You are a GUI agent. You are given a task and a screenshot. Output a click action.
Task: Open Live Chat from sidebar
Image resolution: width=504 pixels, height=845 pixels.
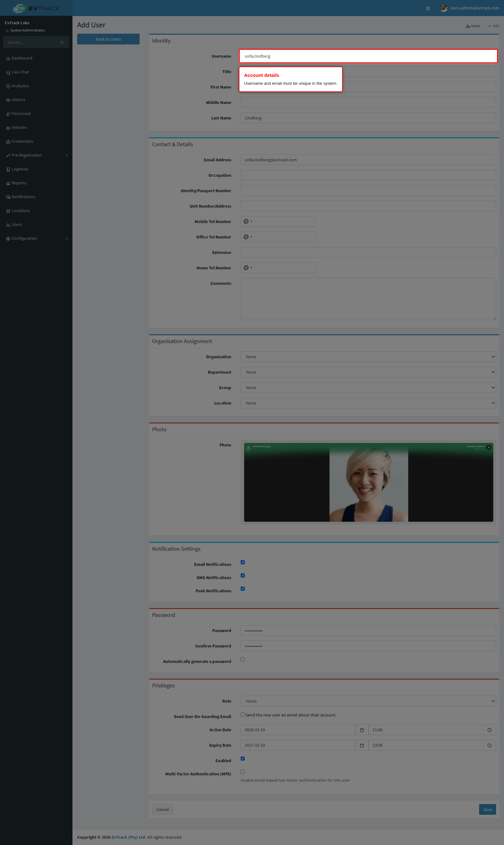click(36, 72)
